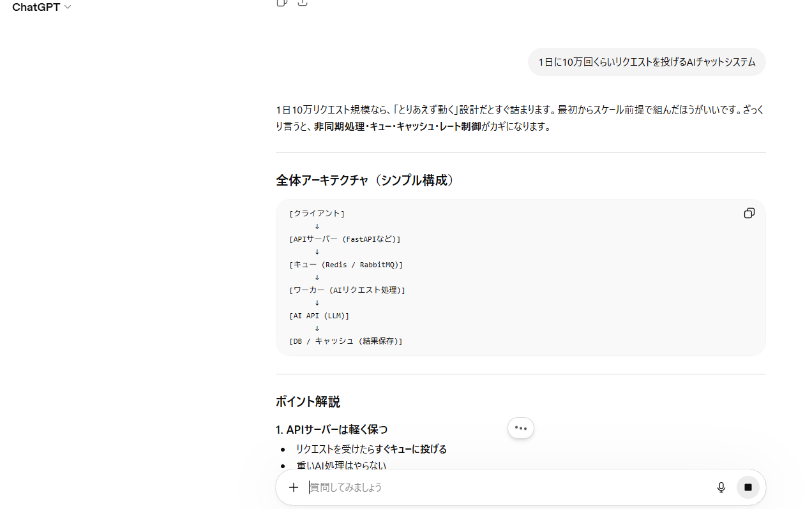Click the bullet リクエストを受けたらすぐキューに投げる
The image size is (812, 509).
pyautogui.click(x=371, y=449)
